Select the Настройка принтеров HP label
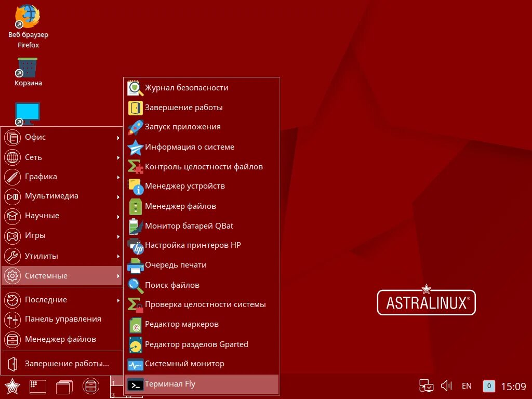The width and height of the screenshot is (532, 399). tap(193, 245)
